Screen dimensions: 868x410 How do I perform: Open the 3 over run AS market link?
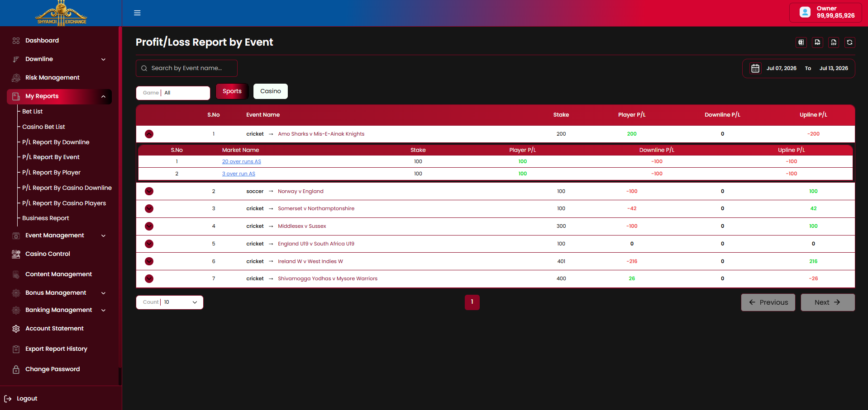(238, 174)
